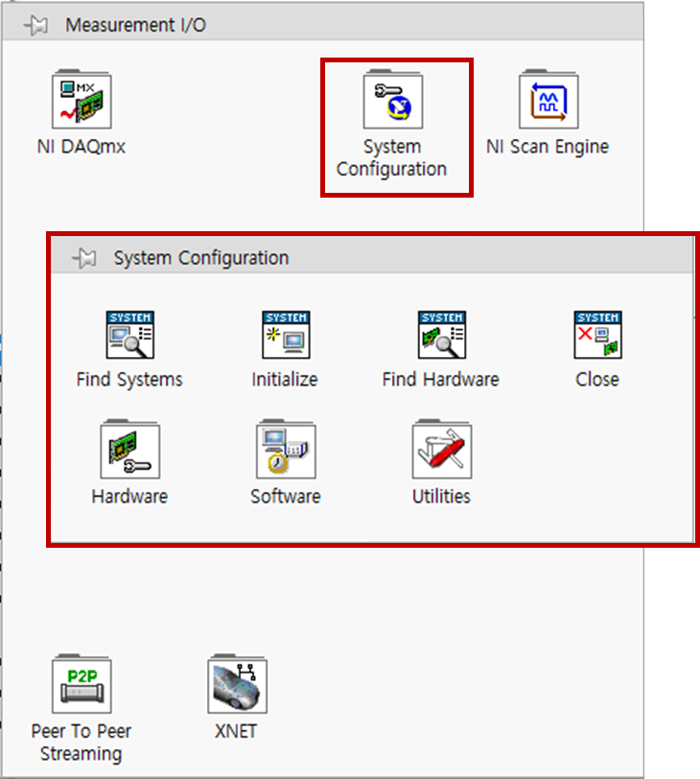Open the NI DAQmx palette icon
The height and width of the screenshot is (779, 700).
(82, 100)
